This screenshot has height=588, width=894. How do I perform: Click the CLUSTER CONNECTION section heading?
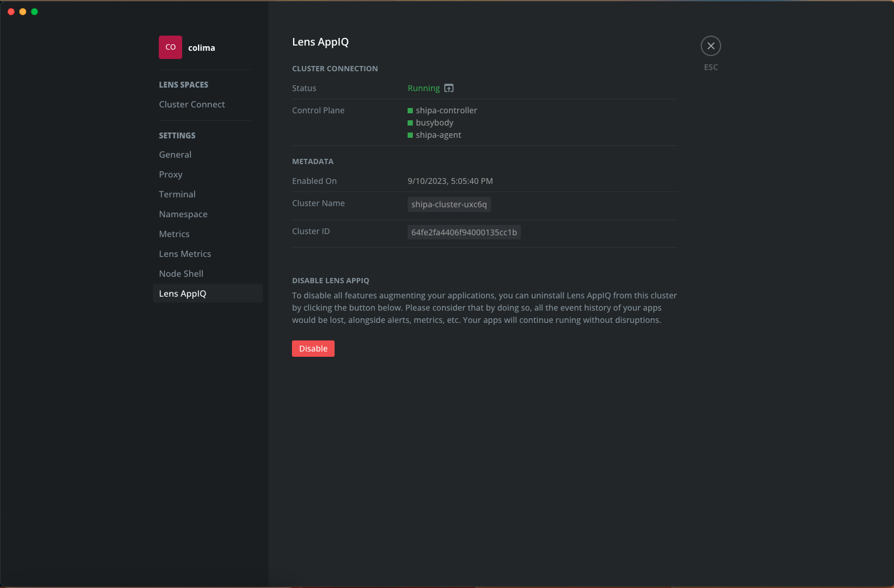pos(335,69)
